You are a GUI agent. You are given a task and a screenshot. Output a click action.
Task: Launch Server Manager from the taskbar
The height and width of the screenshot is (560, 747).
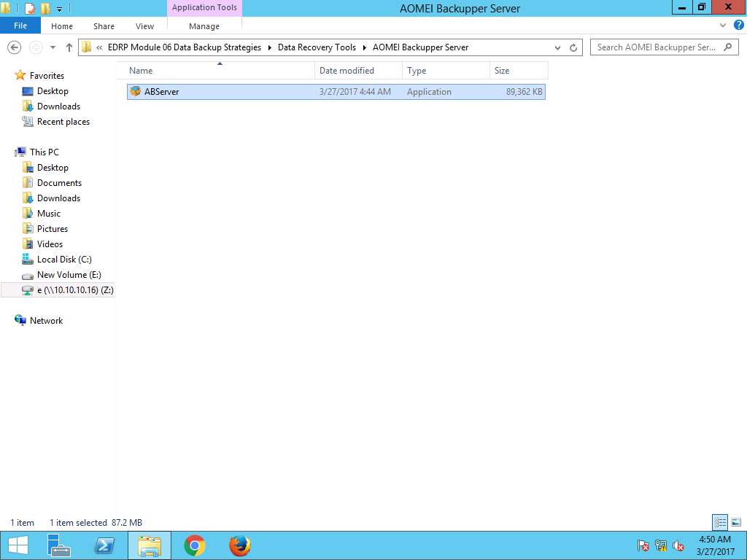[60, 545]
